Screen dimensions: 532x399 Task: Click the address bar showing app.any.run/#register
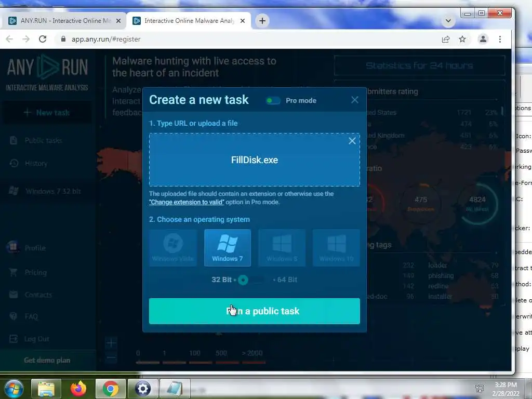(x=248, y=39)
